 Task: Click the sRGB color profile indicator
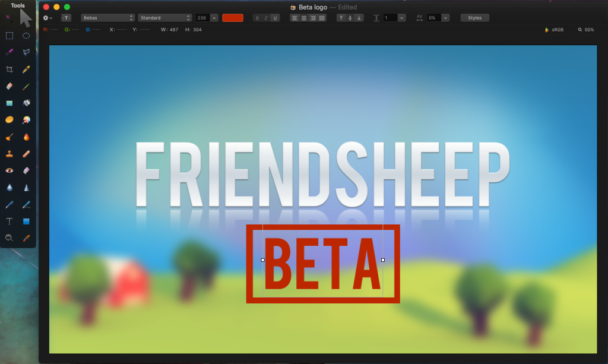(554, 30)
